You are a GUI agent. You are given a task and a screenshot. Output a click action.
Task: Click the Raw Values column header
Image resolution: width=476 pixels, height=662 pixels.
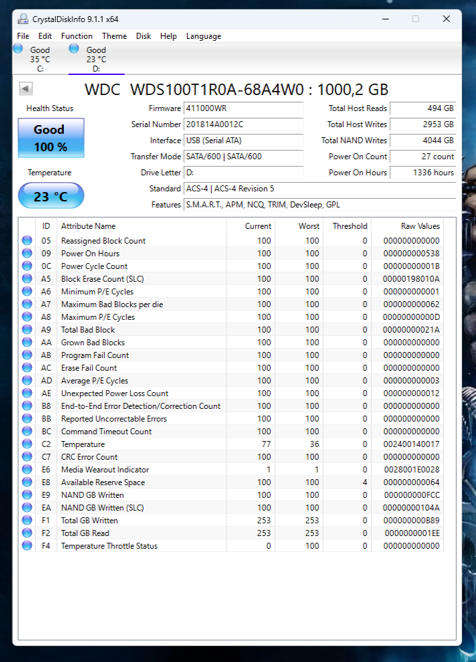pyautogui.click(x=420, y=226)
